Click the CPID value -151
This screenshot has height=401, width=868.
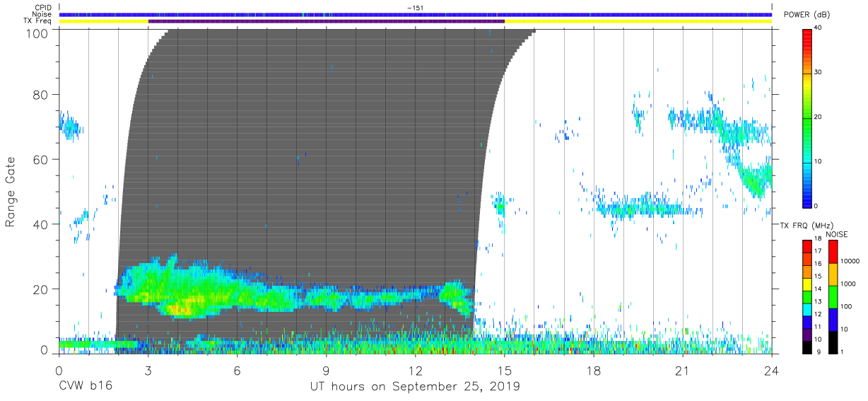pyautogui.click(x=415, y=7)
